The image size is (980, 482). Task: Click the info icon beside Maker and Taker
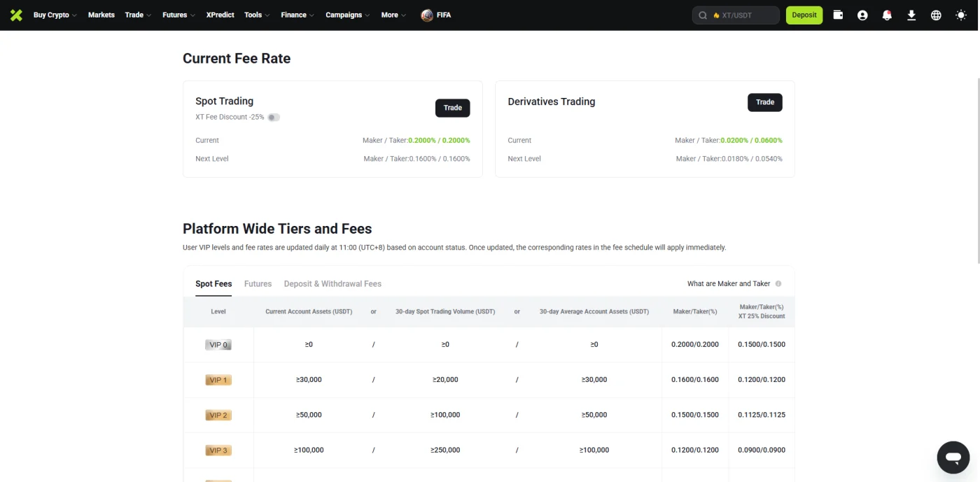[778, 284]
